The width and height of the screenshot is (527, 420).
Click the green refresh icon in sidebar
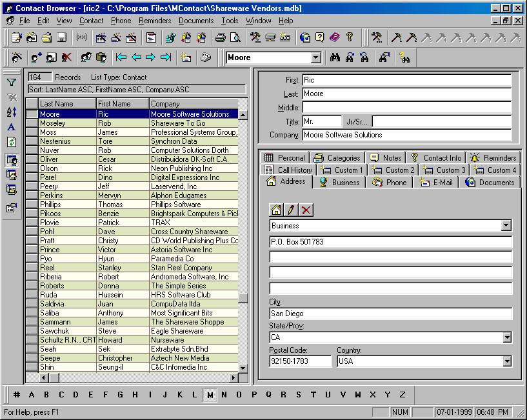(12, 142)
